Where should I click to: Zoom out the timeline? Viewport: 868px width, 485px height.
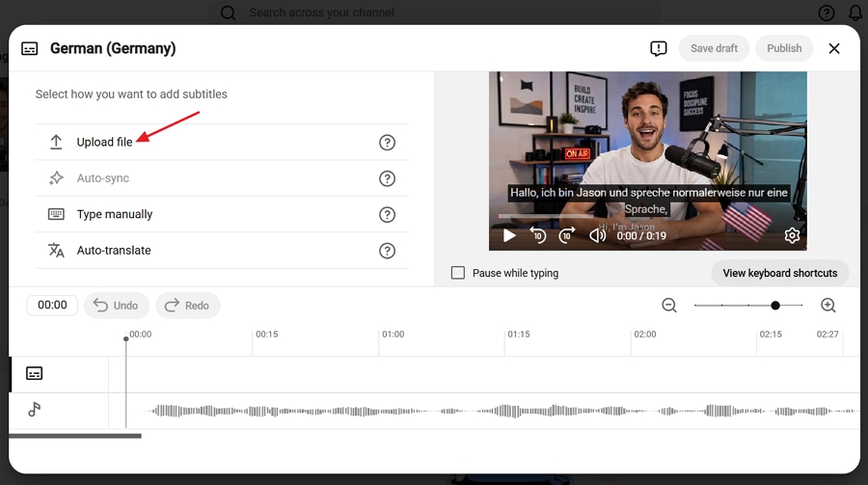click(669, 305)
